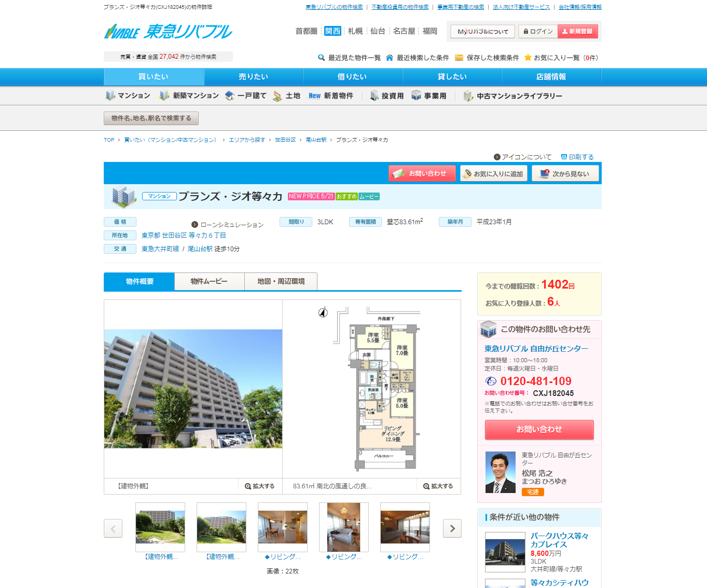Open 不動産投資用の物件検索 top link
This screenshot has width=707, height=588.
pos(400,7)
